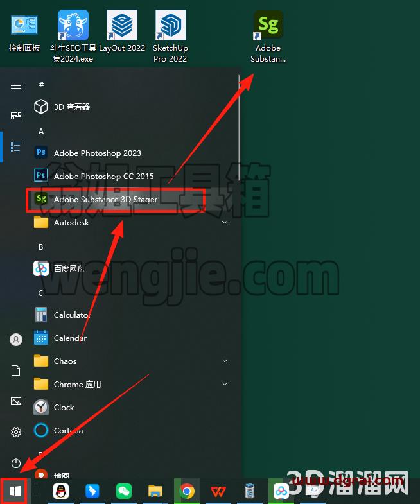Launch Adobe Substance 3D Stager
This screenshot has width=420, height=504.
132,199
